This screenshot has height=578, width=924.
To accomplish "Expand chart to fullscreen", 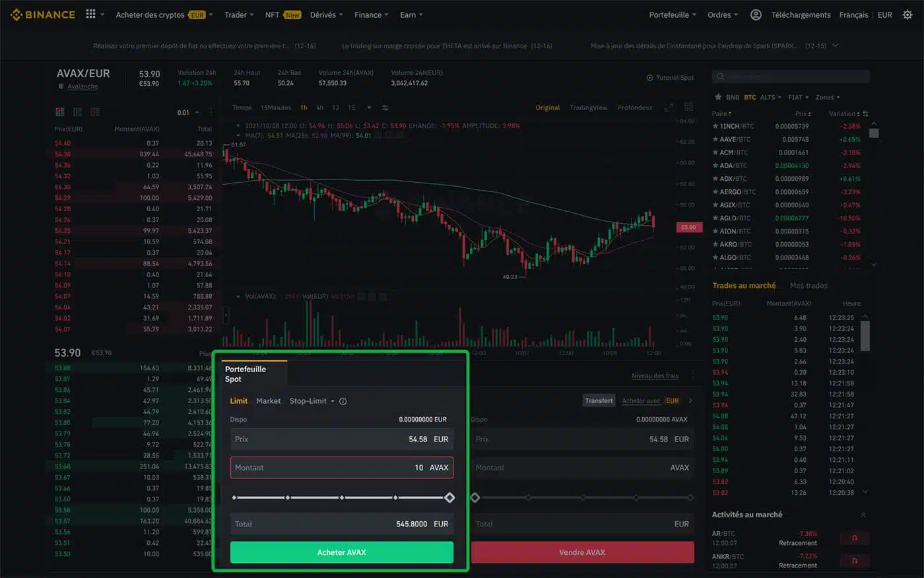I will pyautogui.click(x=669, y=107).
